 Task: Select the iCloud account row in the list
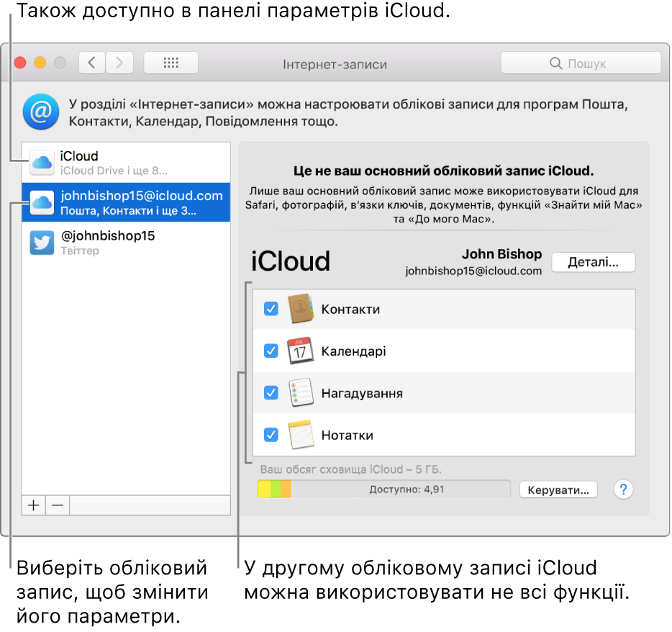coord(126,163)
